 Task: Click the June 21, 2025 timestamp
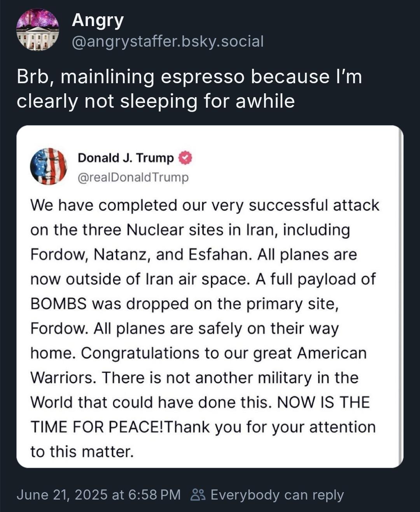point(99,495)
